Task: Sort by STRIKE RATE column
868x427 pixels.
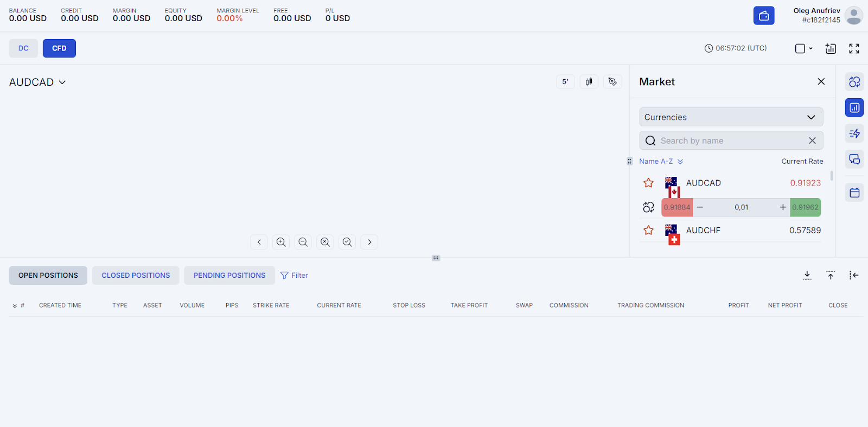Action: tap(271, 305)
